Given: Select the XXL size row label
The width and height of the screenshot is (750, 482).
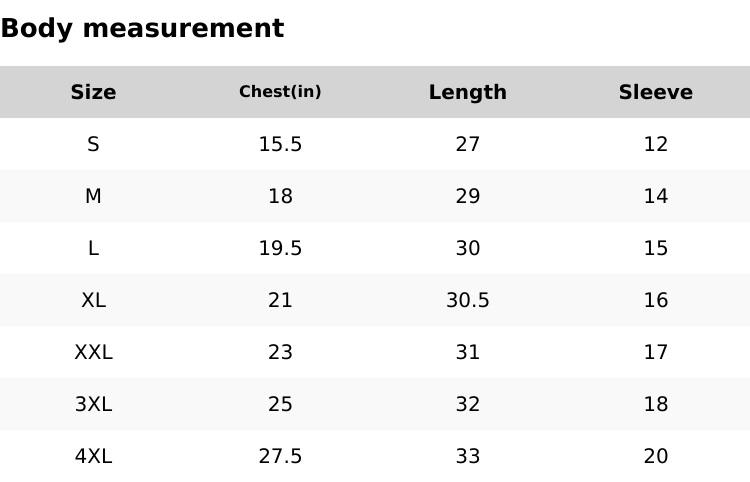Looking at the screenshot, I should pos(93,352).
